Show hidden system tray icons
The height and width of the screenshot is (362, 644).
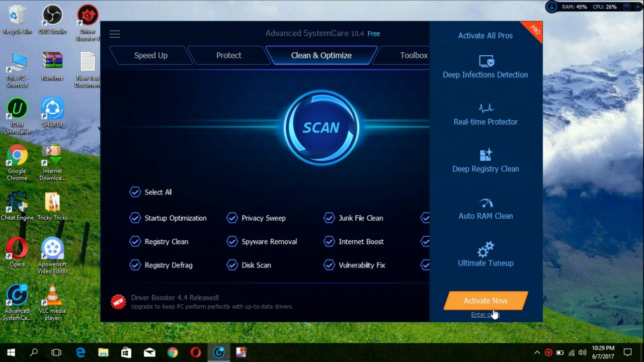(537, 352)
